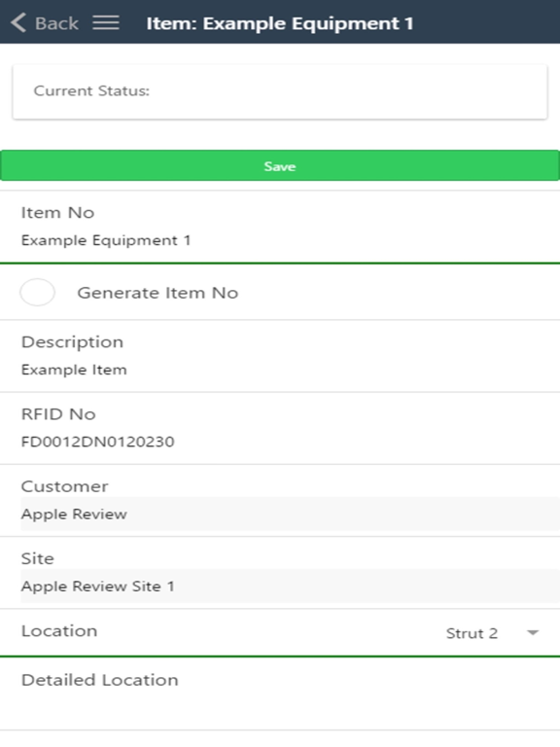Select the Site field Apple Review Site 1
This screenshot has width=560, height=747.
coord(290,586)
